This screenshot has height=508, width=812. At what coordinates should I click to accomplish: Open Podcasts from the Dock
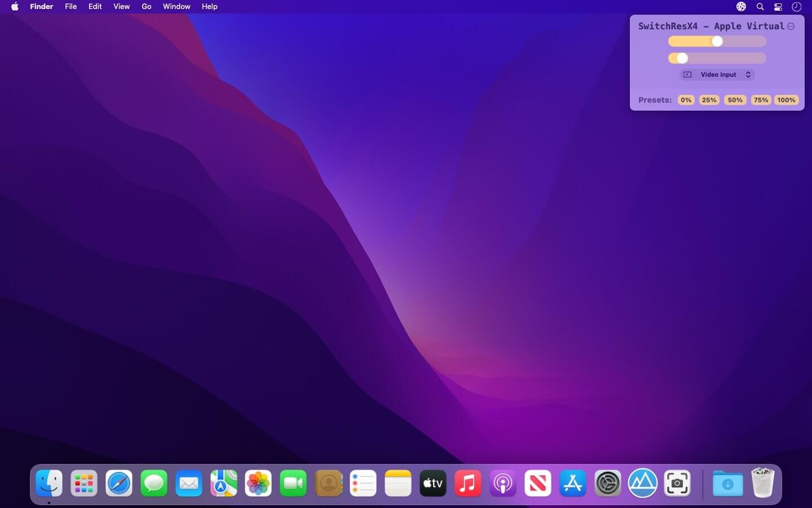[x=503, y=484]
